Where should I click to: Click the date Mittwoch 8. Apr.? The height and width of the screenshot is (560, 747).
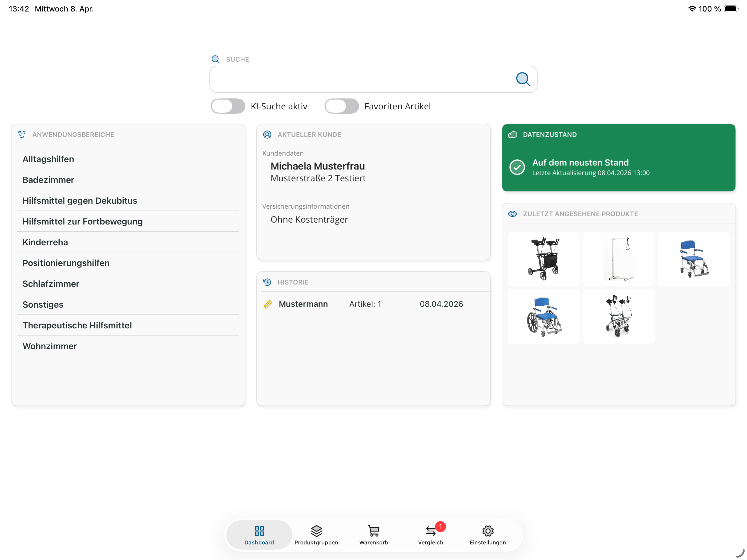pyautogui.click(x=64, y=9)
